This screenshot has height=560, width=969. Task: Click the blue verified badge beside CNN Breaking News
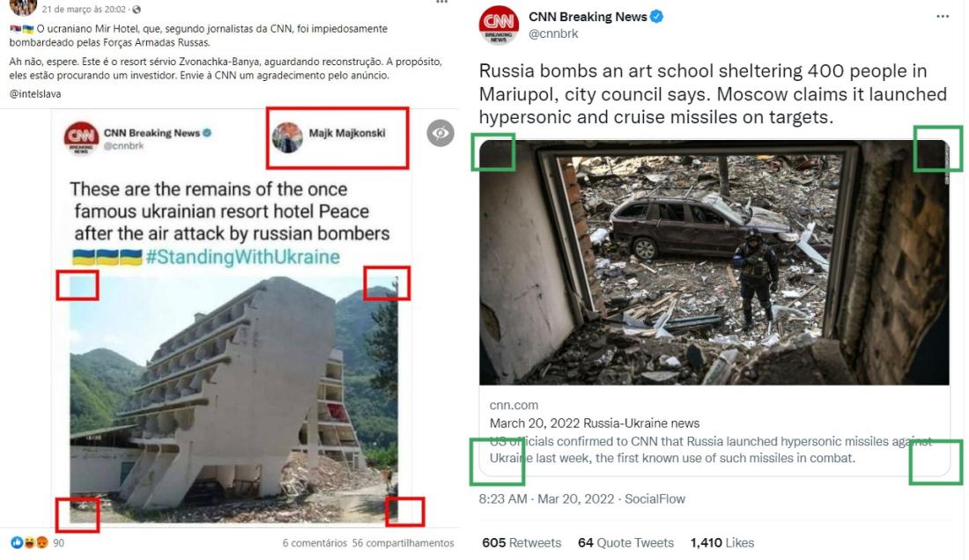coord(657,17)
